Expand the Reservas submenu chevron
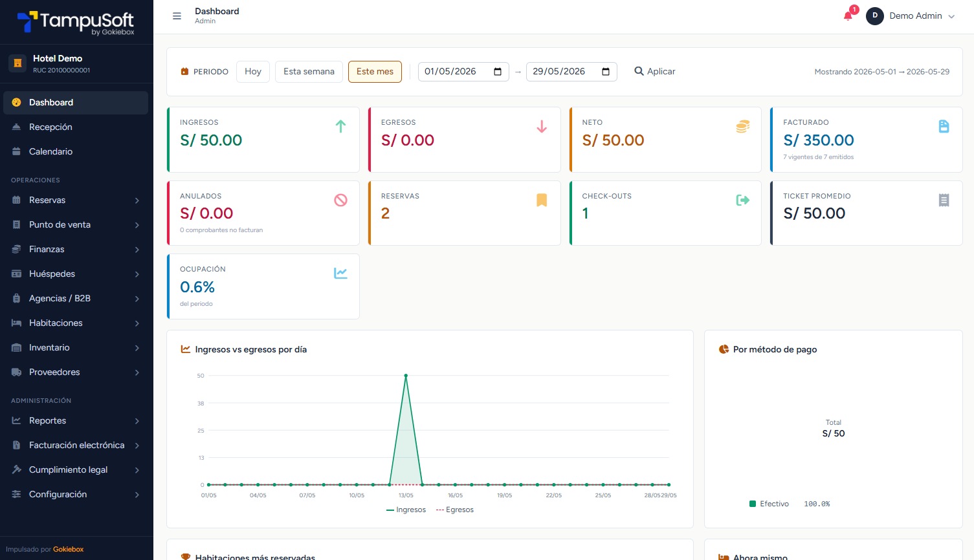974x560 pixels. (x=137, y=200)
